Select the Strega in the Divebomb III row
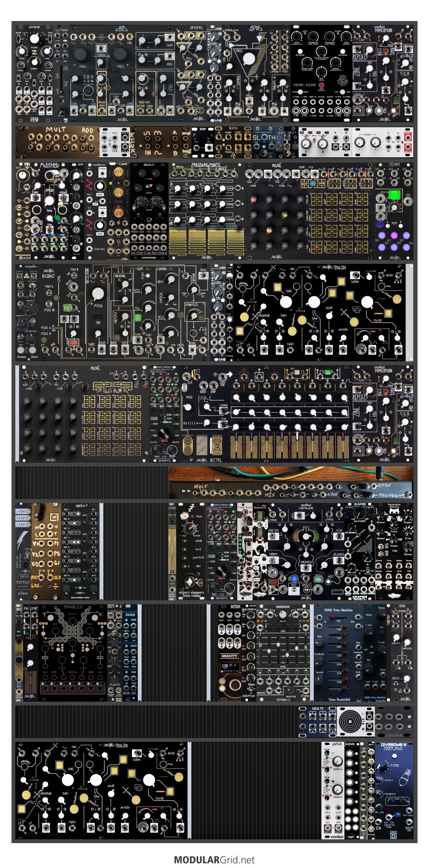The image size is (429, 868). click(101, 791)
